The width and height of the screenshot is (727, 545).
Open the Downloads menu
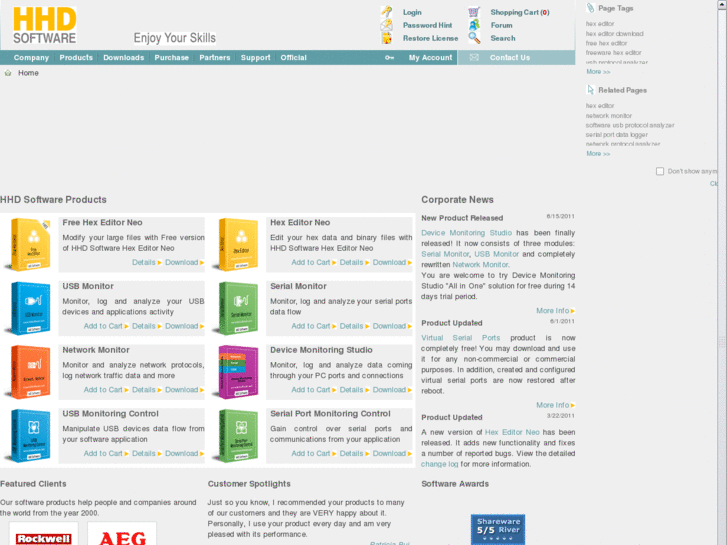point(123,58)
